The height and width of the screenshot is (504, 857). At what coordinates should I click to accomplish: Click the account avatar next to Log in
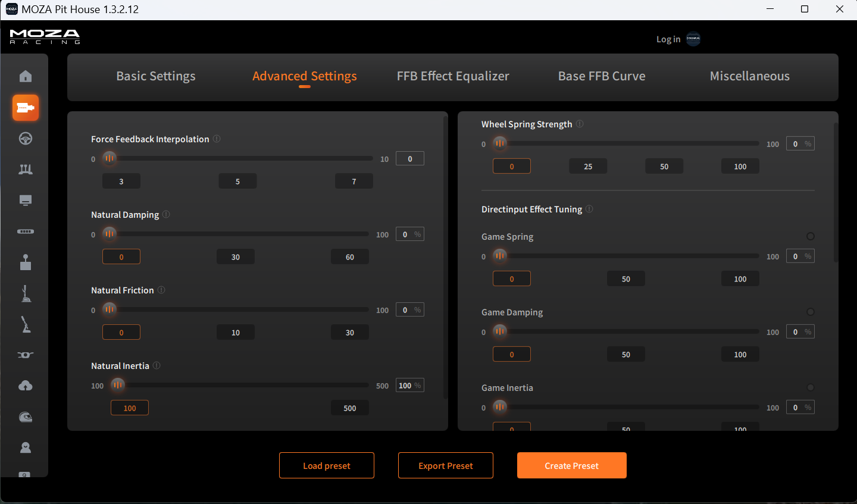(x=693, y=39)
